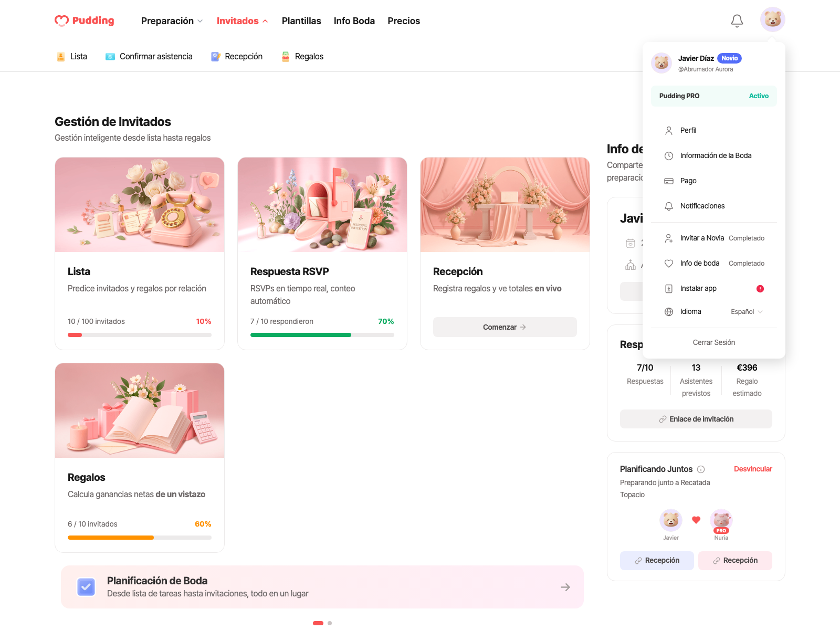Click the calendar icon in wedding info card
Viewport: 840px width, 630px height.
point(631,243)
